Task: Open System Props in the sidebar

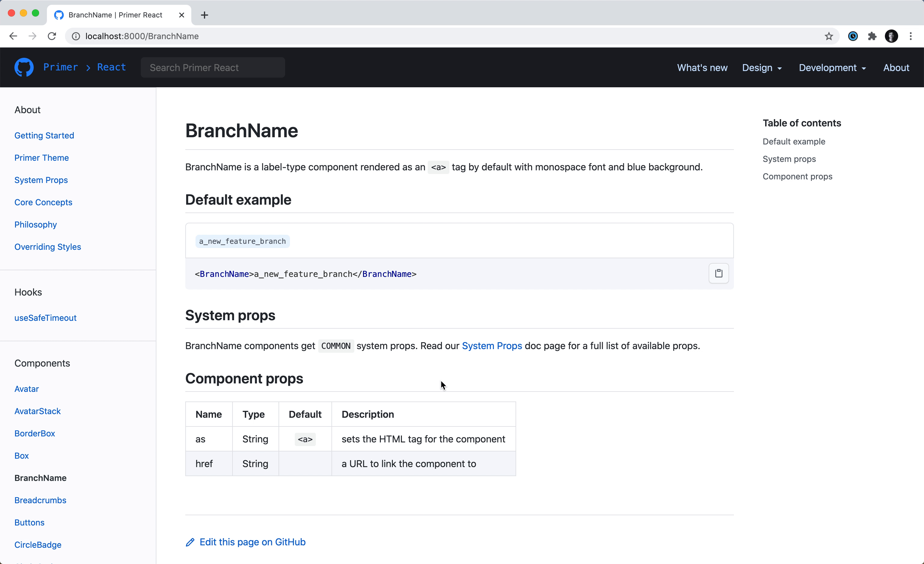Action: [41, 180]
